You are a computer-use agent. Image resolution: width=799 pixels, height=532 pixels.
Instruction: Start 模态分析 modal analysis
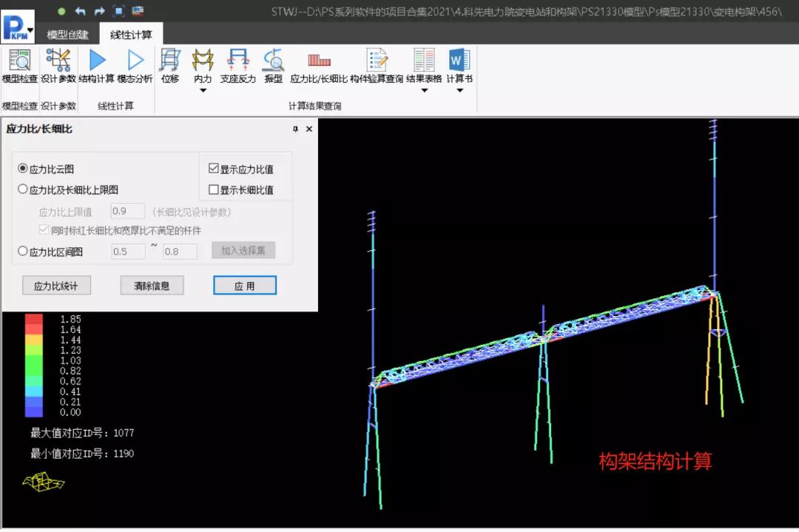[135, 70]
